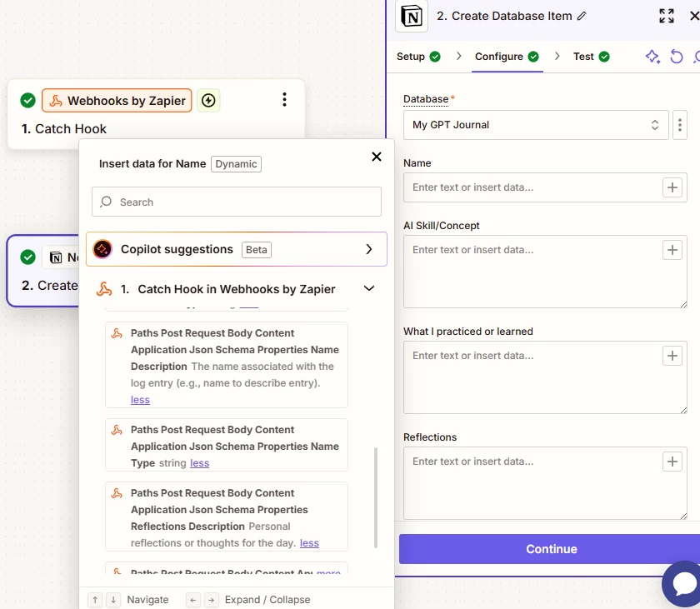Click the AI sparkle icon in tab bar
The height and width of the screenshot is (609, 700).
point(652,57)
